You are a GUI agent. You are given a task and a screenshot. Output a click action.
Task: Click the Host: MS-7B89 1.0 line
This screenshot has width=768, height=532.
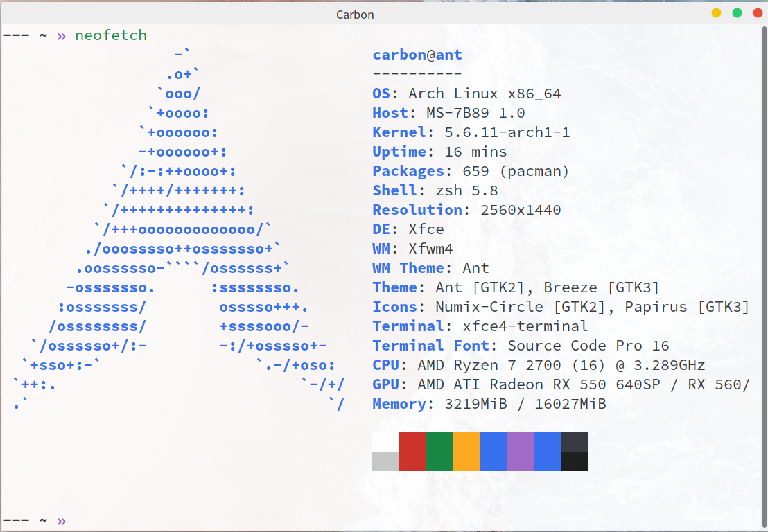point(448,113)
